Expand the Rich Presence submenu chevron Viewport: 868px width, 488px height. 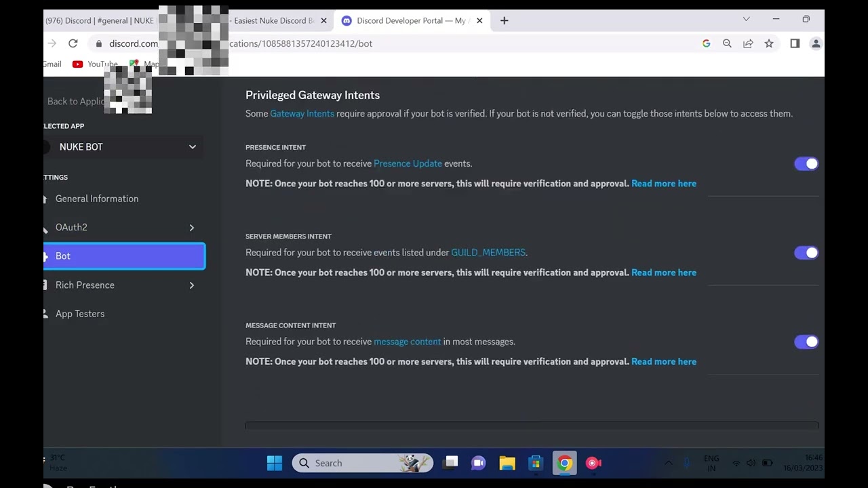click(x=192, y=285)
